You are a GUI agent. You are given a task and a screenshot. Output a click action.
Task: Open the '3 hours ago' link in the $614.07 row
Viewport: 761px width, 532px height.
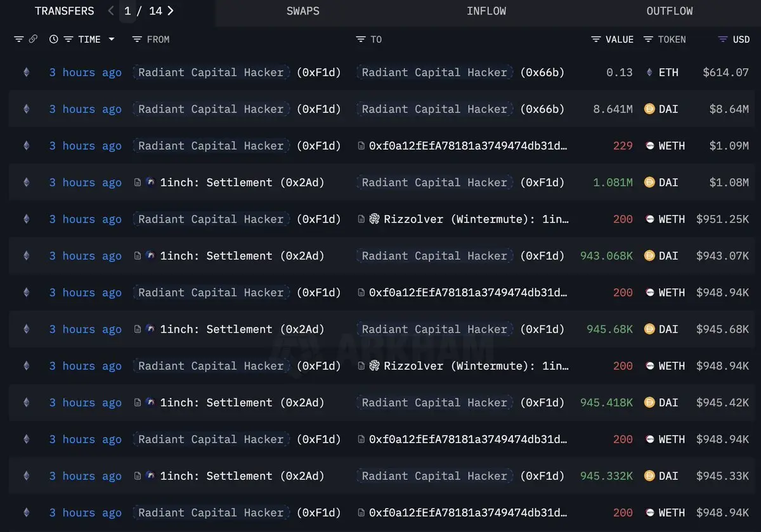(86, 72)
